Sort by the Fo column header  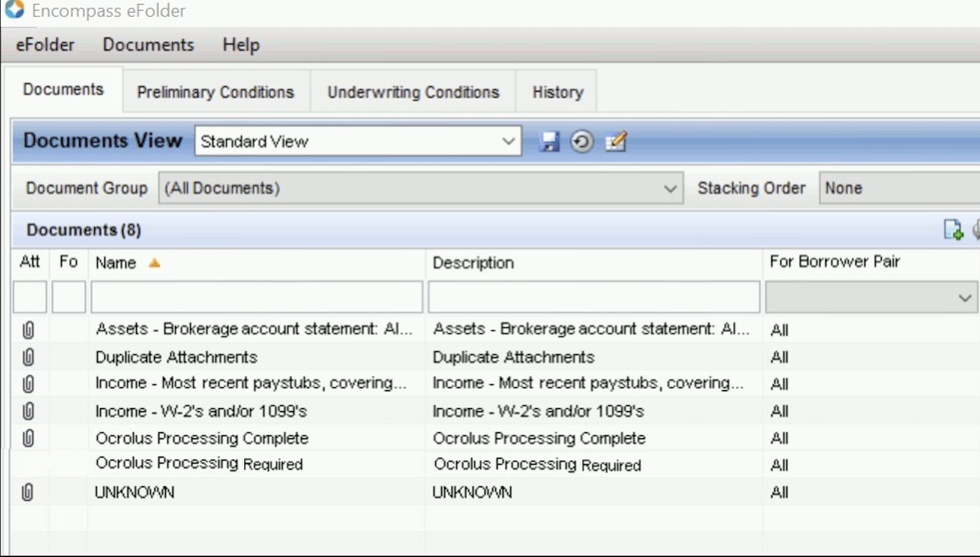point(68,262)
